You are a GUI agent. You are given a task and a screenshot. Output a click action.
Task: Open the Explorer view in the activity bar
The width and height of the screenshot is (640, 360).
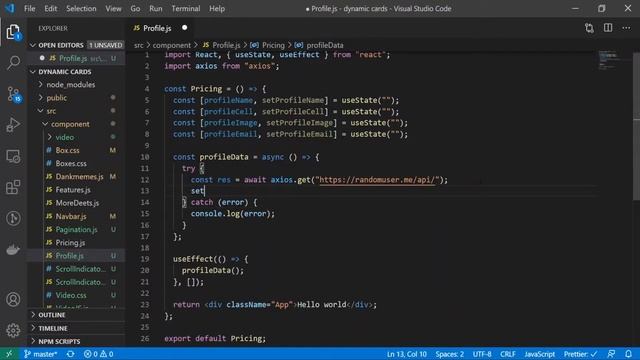click(x=13, y=32)
